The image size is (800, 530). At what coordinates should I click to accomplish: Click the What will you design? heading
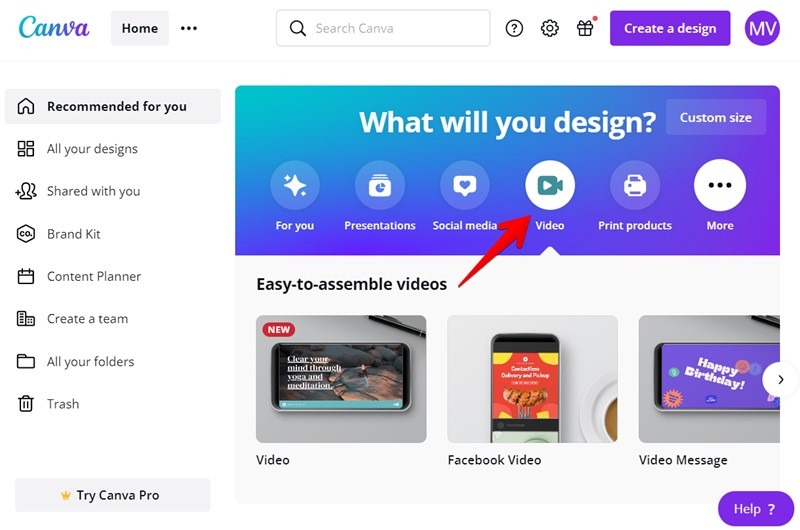[x=507, y=122]
